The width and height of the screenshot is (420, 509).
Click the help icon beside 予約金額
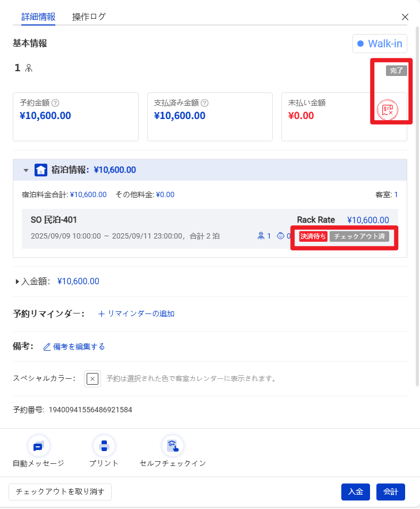pyautogui.click(x=55, y=103)
